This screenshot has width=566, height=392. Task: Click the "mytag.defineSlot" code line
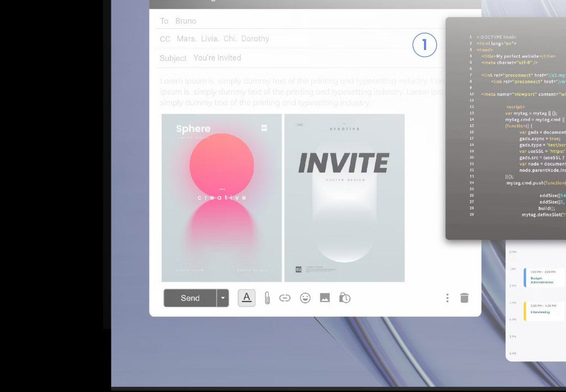coord(544,215)
